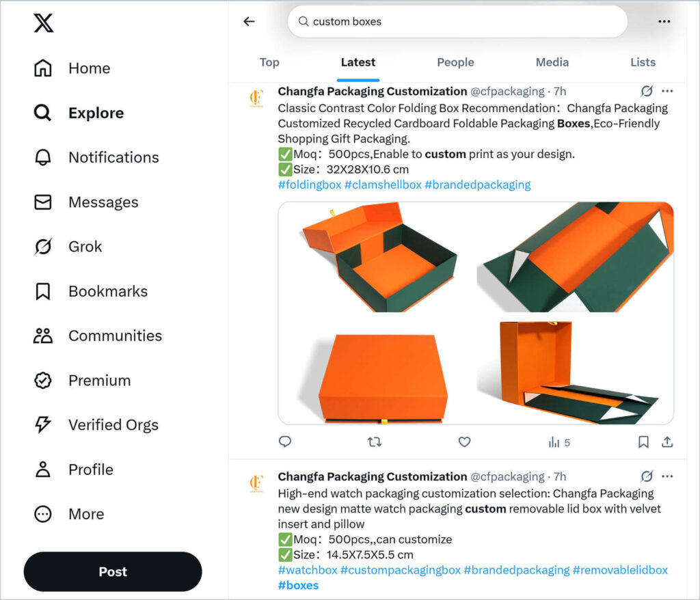Click reply icon on folding box post
The image size is (700, 600).
point(286,442)
